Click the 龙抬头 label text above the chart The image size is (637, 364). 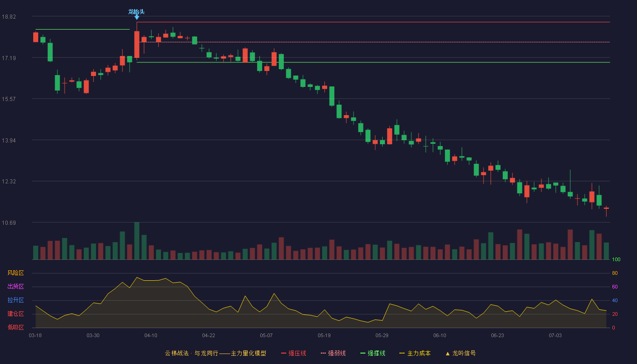[x=136, y=12]
